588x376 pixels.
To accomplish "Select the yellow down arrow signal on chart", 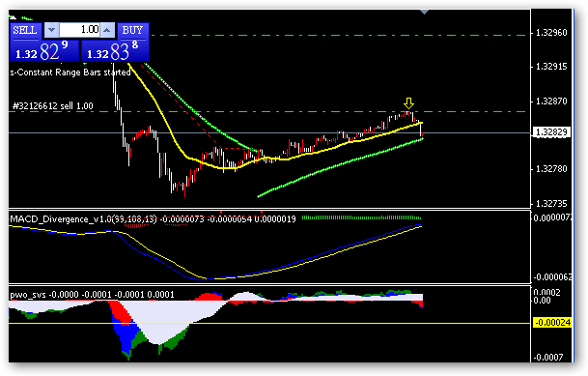I will pos(408,103).
